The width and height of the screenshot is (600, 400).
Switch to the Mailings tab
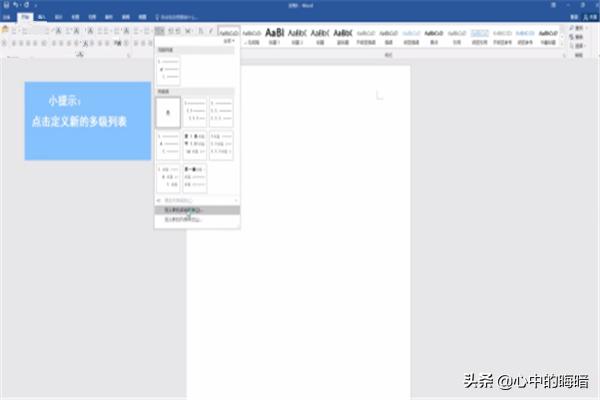click(x=109, y=17)
